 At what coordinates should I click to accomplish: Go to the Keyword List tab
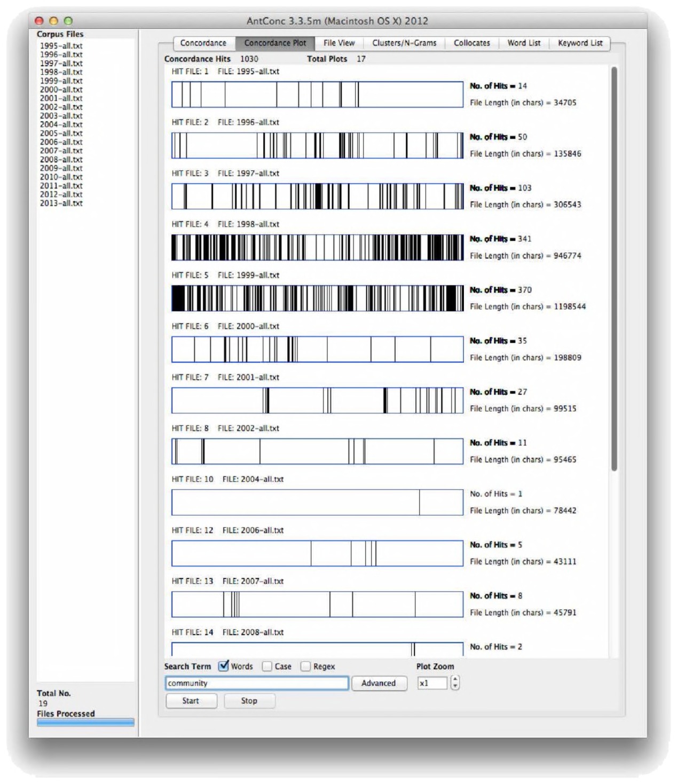tap(580, 43)
